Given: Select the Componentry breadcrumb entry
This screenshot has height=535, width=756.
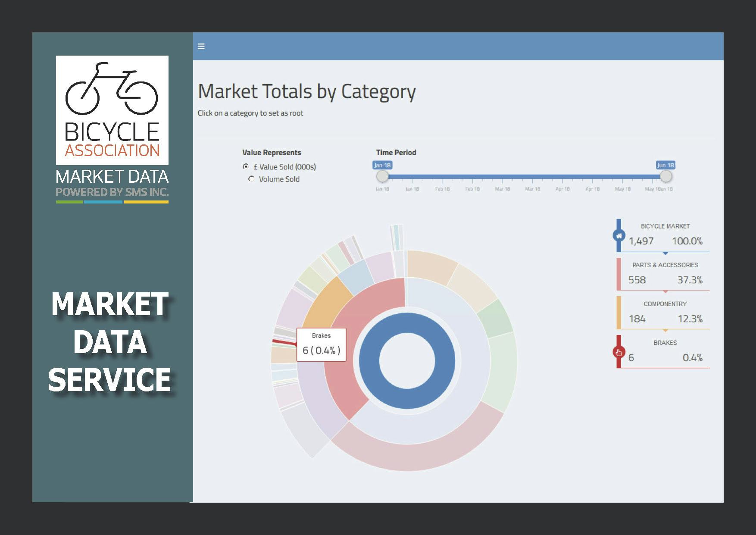Looking at the screenshot, I should coord(665,313).
